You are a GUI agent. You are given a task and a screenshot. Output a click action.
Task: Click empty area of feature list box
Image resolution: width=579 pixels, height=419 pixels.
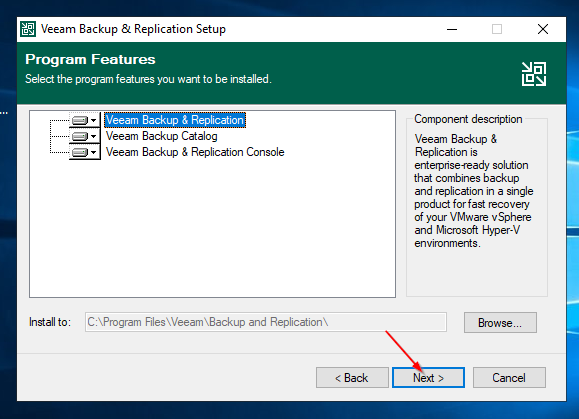click(212, 229)
